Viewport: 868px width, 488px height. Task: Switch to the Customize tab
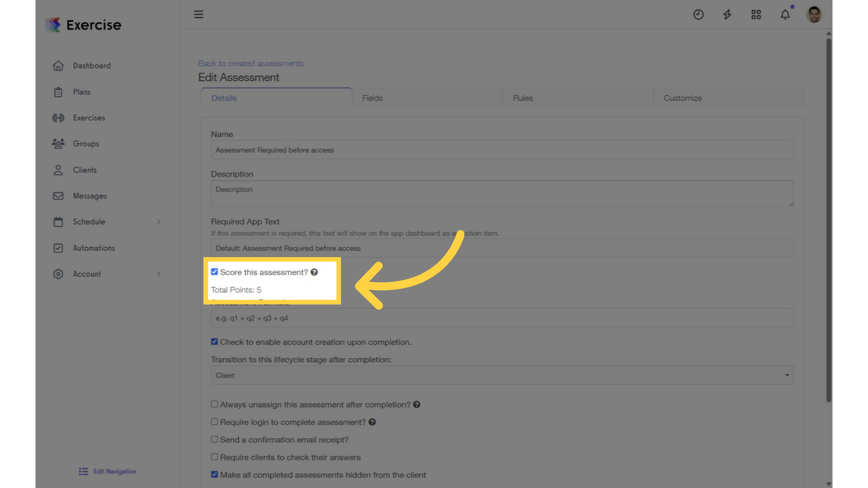pos(729,98)
